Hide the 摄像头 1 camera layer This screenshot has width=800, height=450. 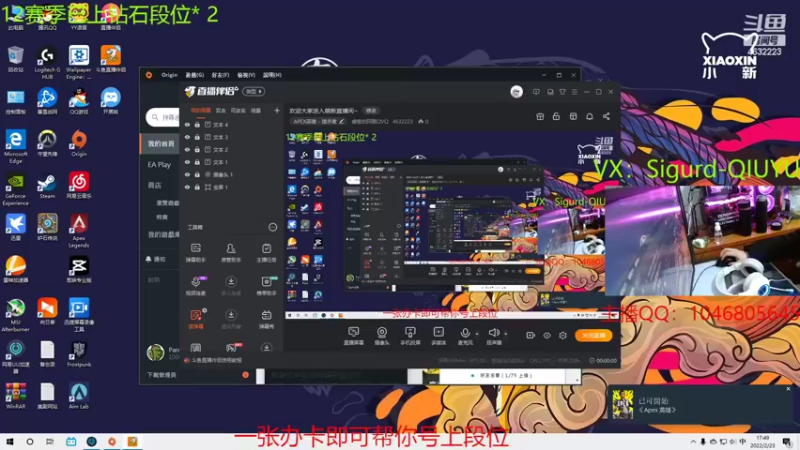(x=187, y=174)
